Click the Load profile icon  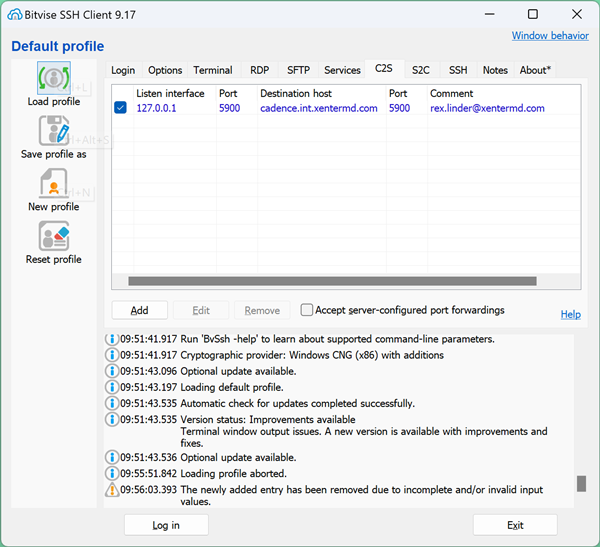(x=53, y=78)
